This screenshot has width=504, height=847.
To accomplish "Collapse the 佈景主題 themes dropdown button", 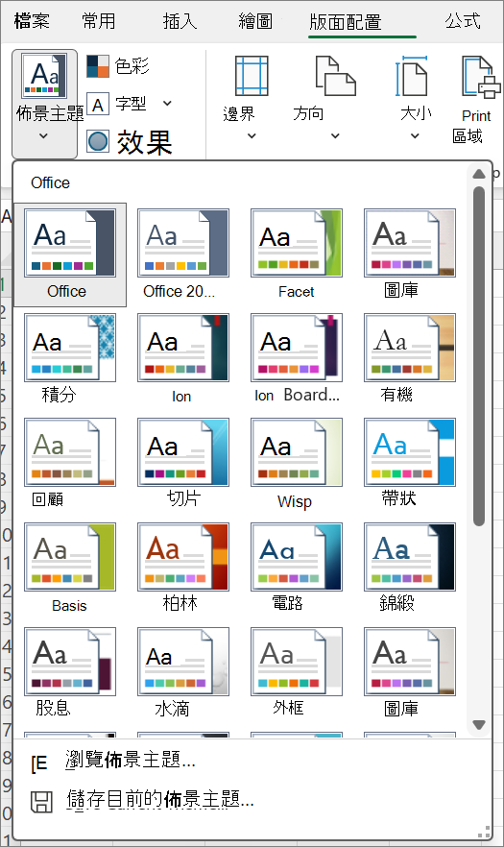I will 44,104.
